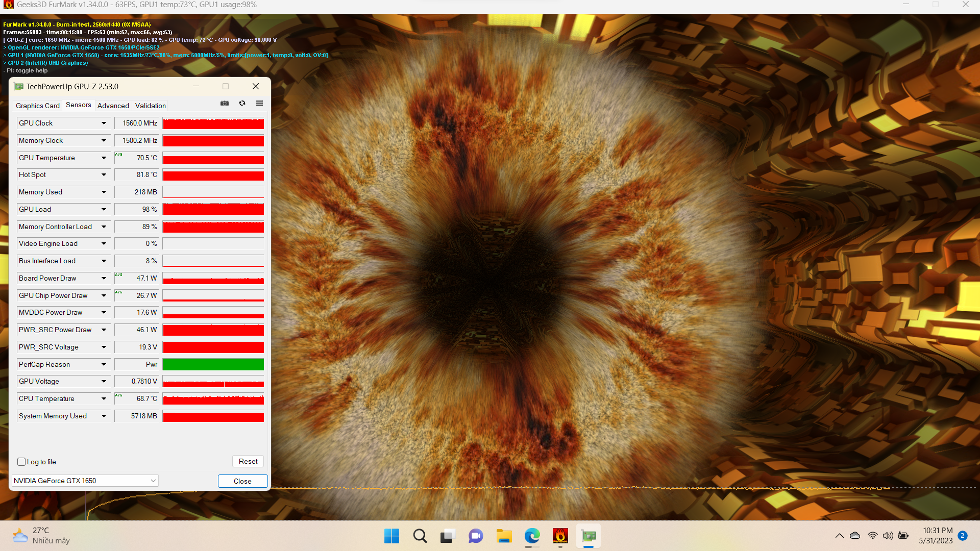Open the taskbar Search icon
The width and height of the screenshot is (980, 551).
click(420, 536)
